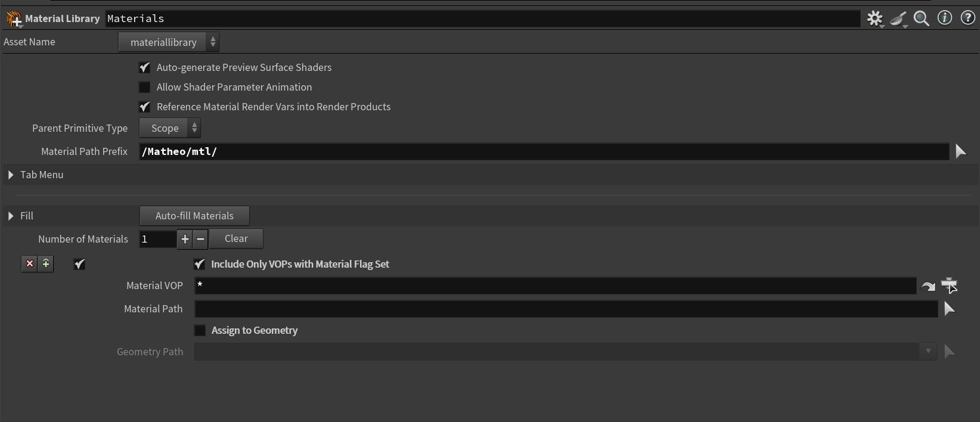The image size is (980, 422).
Task: Expand the Fill section
Action: point(11,216)
